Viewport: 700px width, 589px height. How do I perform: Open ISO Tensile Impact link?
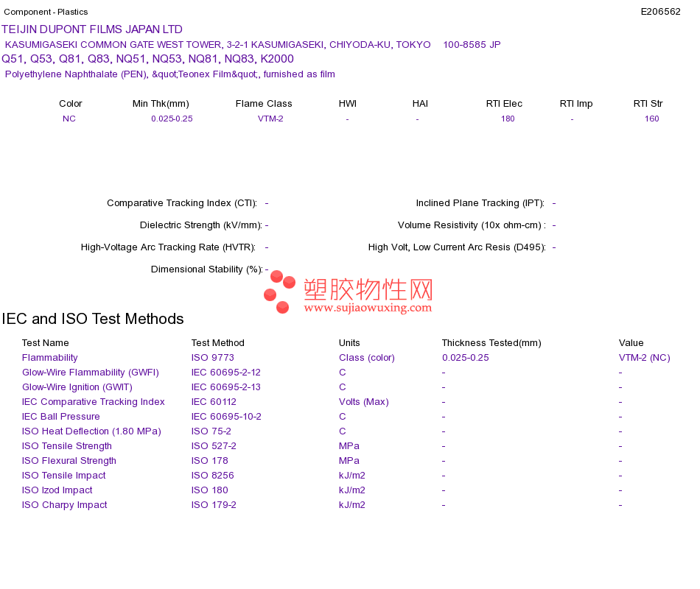[x=64, y=475]
